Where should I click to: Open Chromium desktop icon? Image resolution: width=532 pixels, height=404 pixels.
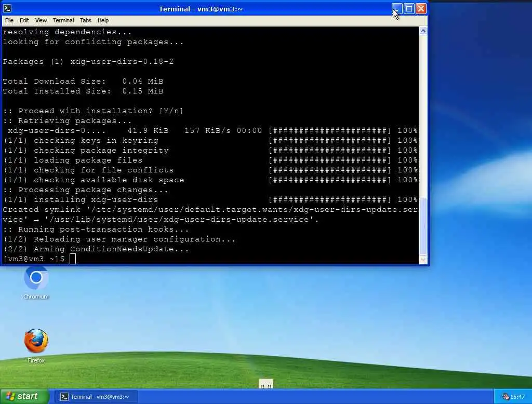36,283
